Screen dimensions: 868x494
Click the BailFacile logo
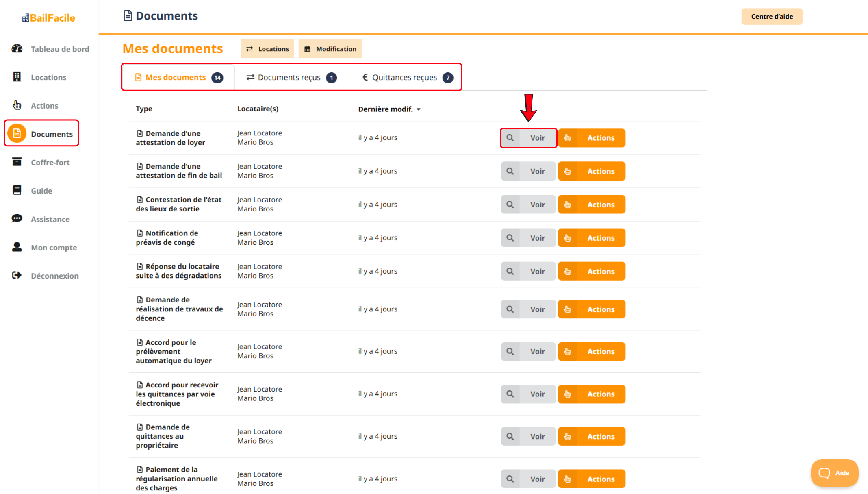click(x=48, y=18)
